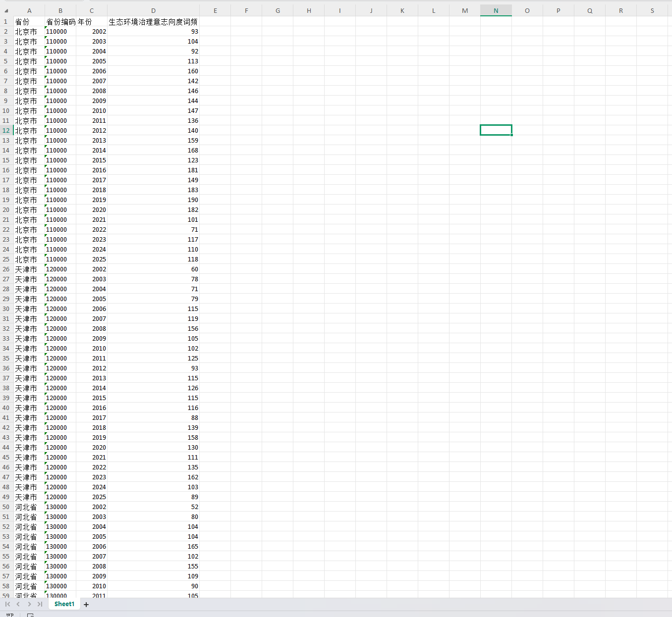Click the 省份编码 header cell B1
Image resolution: width=672 pixels, height=617 pixels.
tap(60, 22)
